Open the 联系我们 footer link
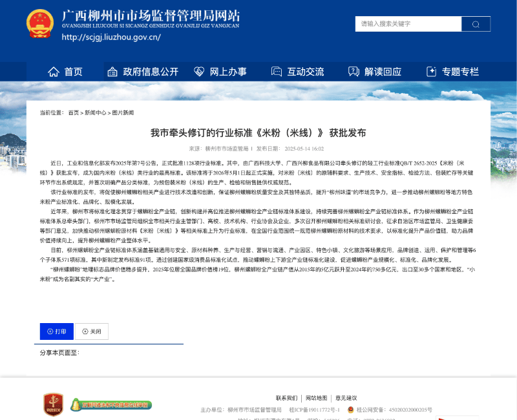This screenshot has height=420, width=517. (x=286, y=398)
